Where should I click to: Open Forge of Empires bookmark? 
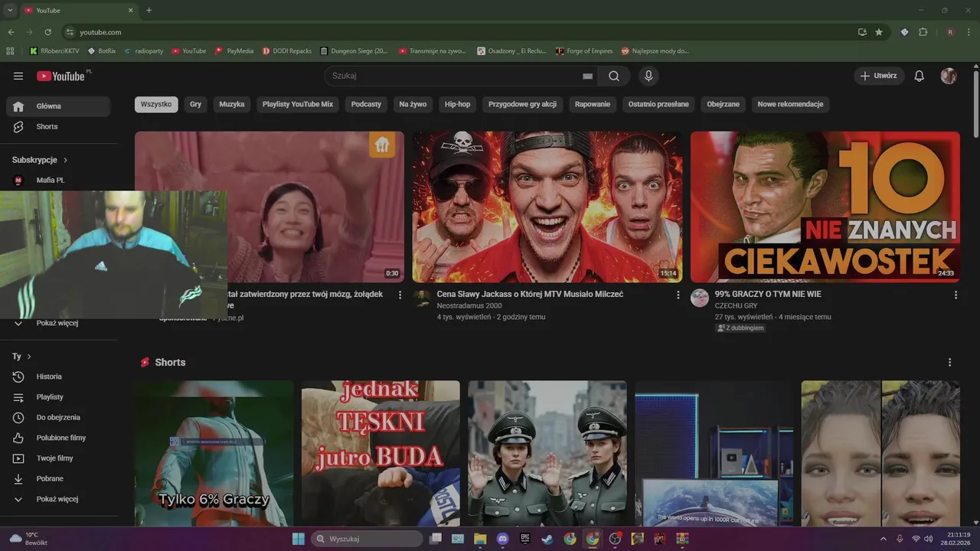tap(585, 51)
